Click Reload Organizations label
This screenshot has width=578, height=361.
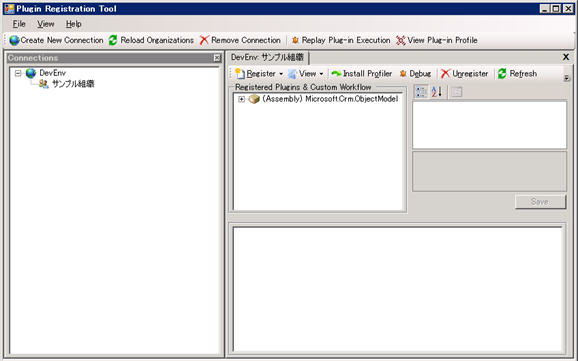(x=157, y=40)
